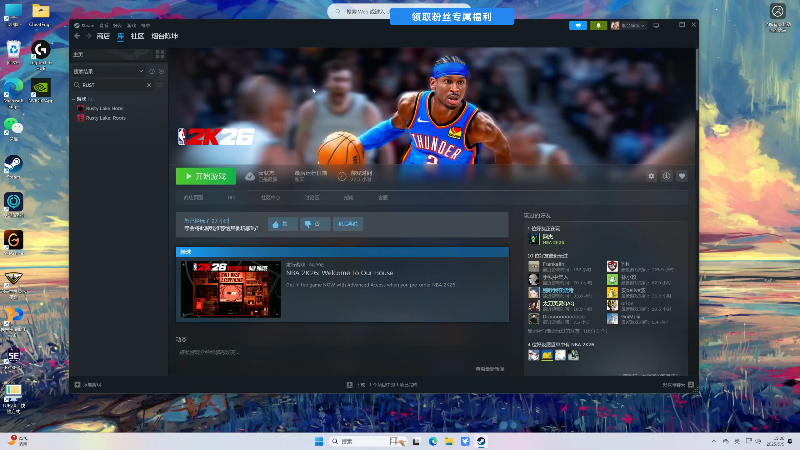
Task: Clear the RUST search text
Action: [x=149, y=85]
